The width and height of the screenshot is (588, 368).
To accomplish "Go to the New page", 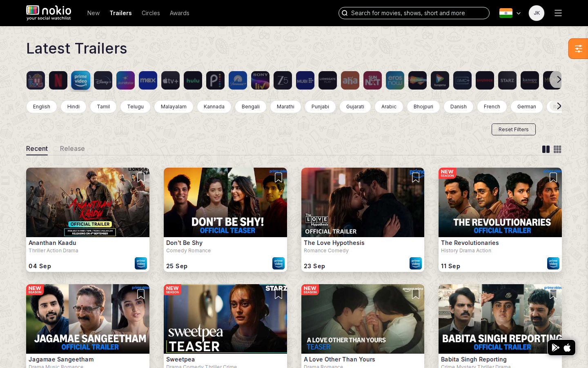I will pos(94,13).
